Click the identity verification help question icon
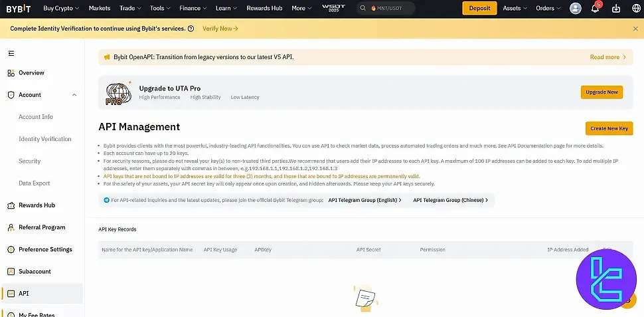644x317 pixels. pyautogui.click(x=191, y=29)
